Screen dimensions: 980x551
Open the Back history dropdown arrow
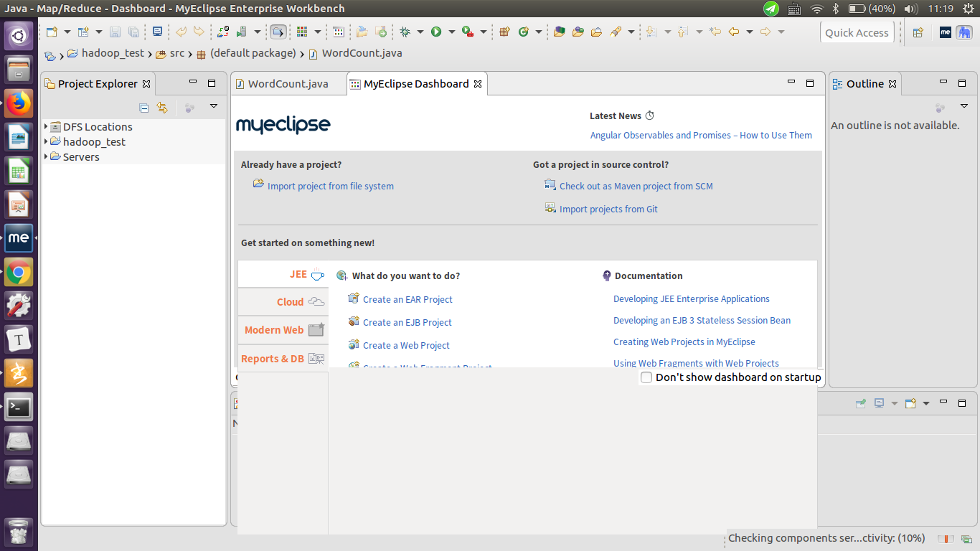(750, 32)
